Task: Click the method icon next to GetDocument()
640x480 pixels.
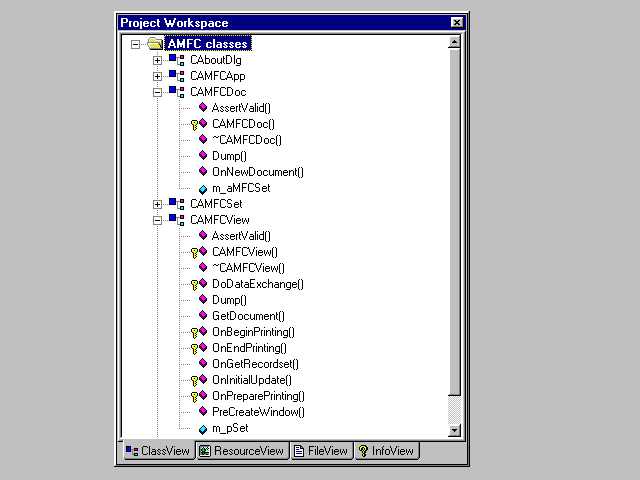Action: coord(202,316)
